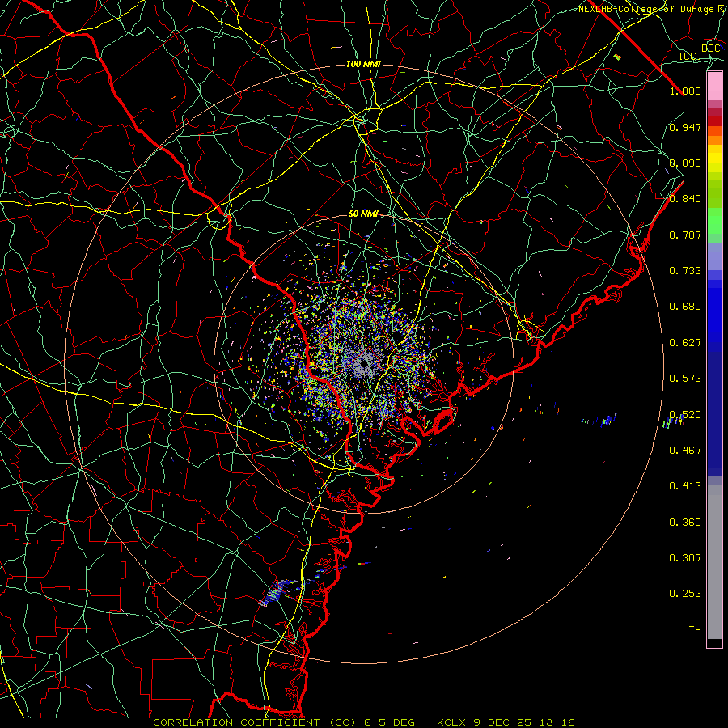This screenshot has height=728, width=728.
Task: Pick the lavender segment near 0.733
Action: coord(714,256)
